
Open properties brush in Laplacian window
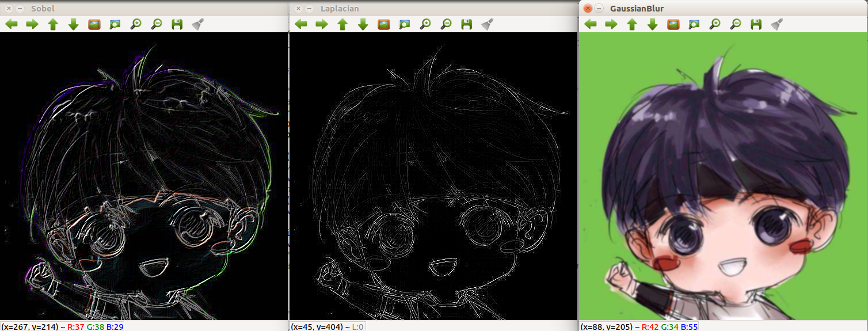pyautogui.click(x=488, y=24)
